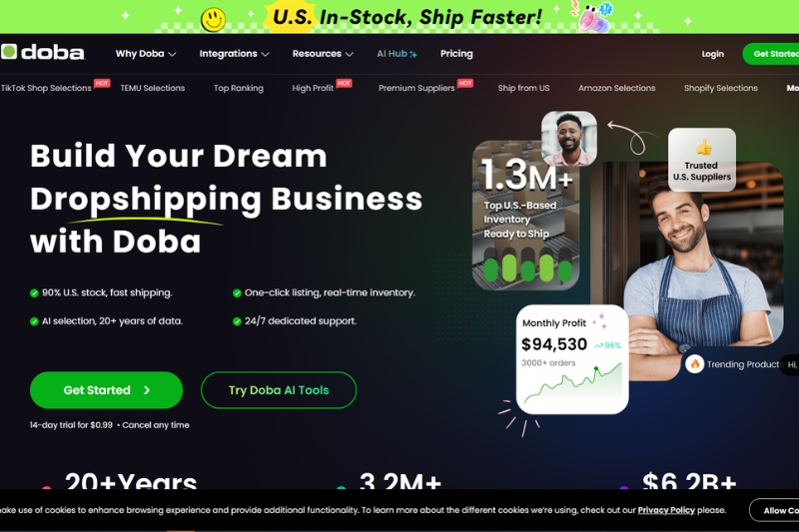Click the arrow icon on Get Started button
The image size is (799, 532).
(147, 390)
